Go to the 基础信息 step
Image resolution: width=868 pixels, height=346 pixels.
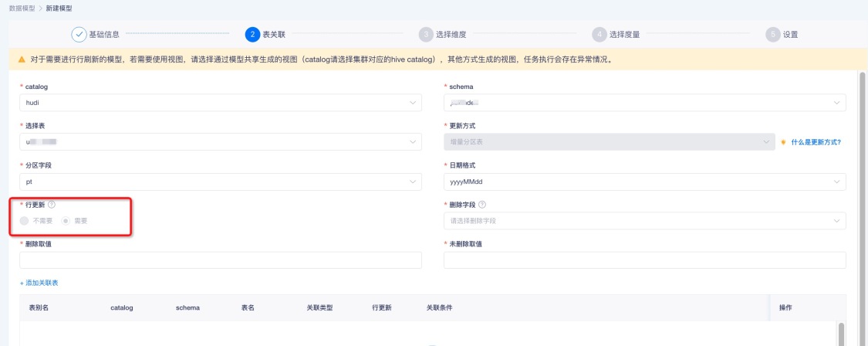click(104, 35)
